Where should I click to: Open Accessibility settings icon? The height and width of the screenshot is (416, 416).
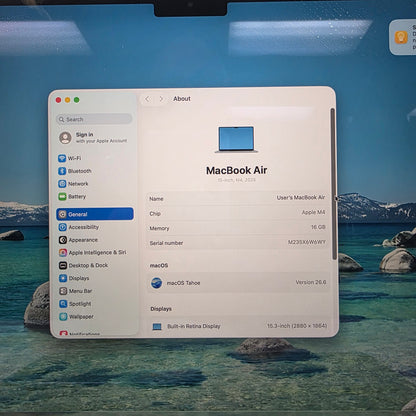point(63,227)
